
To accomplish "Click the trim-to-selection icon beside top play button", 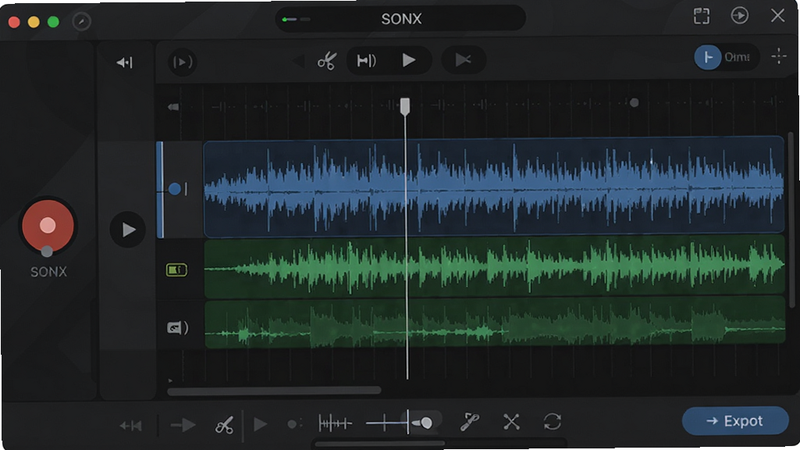I will (x=366, y=61).
